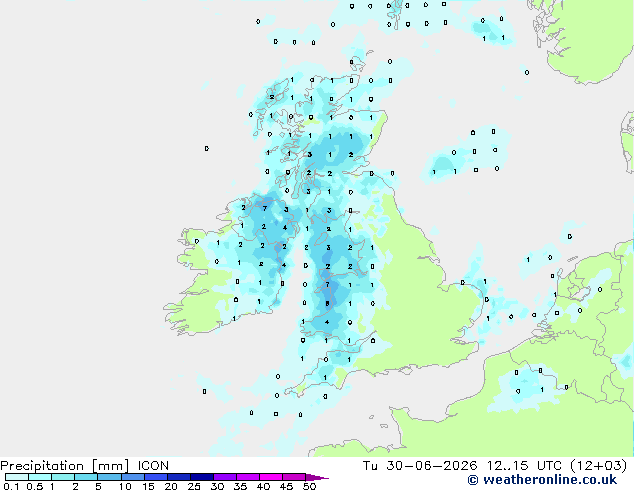Screen dimensions: 634x490
Task: Select the 5–10 mm legend swatch
Action: click(x=109, y=477)
